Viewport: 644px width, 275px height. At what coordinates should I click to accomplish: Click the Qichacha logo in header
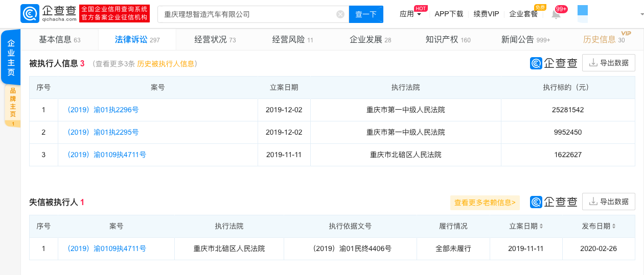(x=49, y=14)
